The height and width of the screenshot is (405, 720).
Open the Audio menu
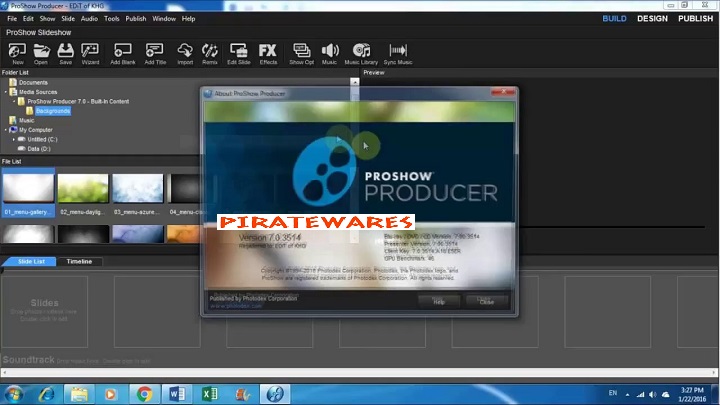89,19
